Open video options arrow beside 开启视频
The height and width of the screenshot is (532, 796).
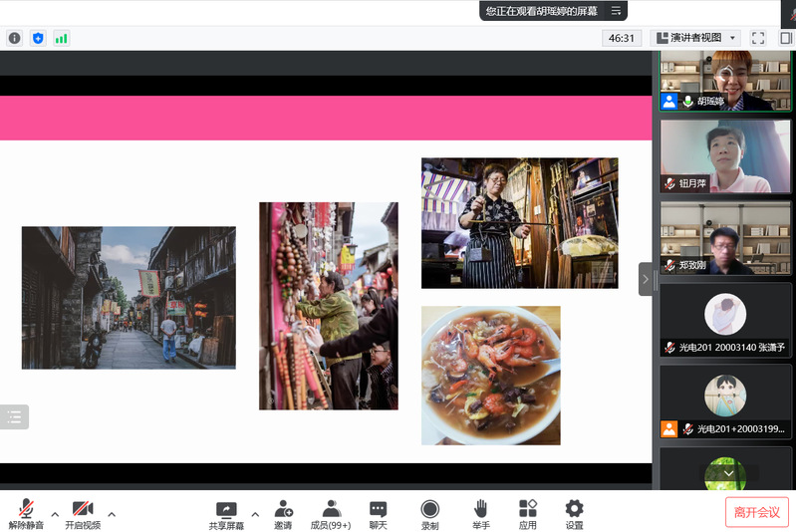pos(112,514)
